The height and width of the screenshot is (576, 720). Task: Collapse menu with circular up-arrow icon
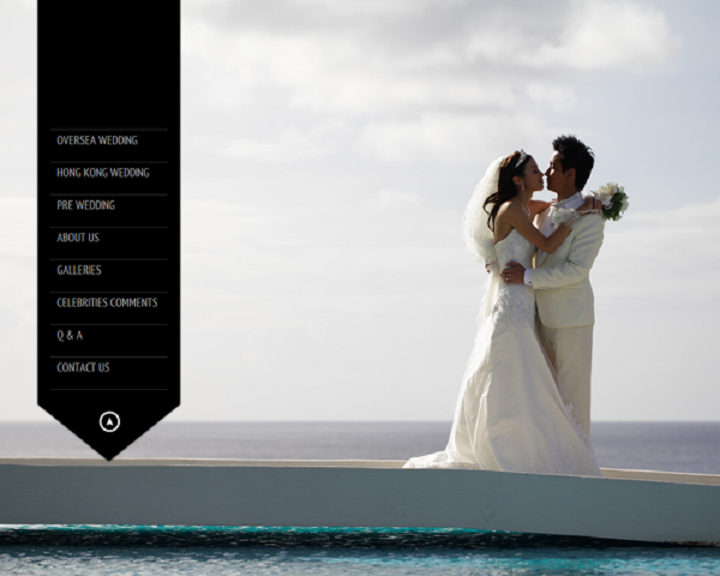click(110, 422)
